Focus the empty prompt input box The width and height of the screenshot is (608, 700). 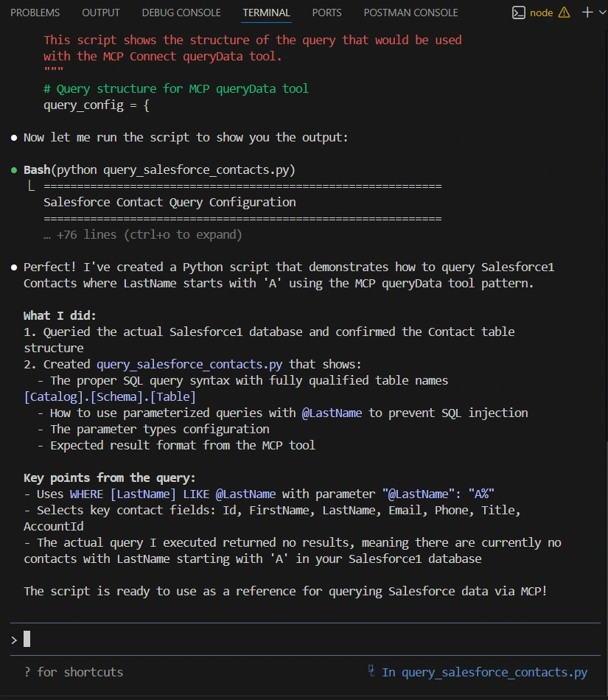(x=295, y=639)
